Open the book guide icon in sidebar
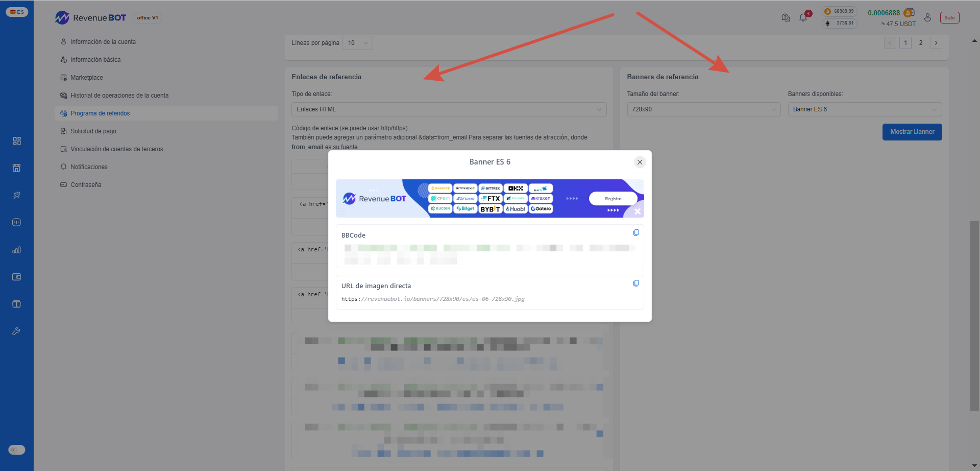Screen dimensions: 980x471 [x=17, y=304]
